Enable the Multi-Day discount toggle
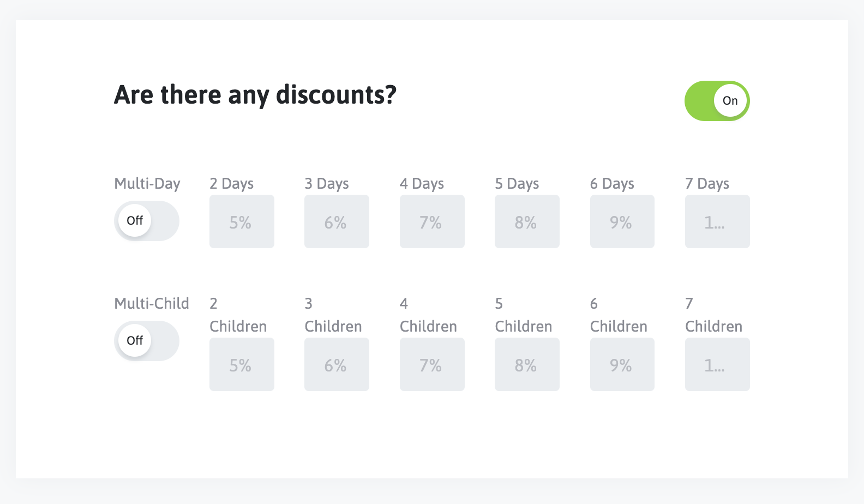864x504 pixels. coord(146,221)
